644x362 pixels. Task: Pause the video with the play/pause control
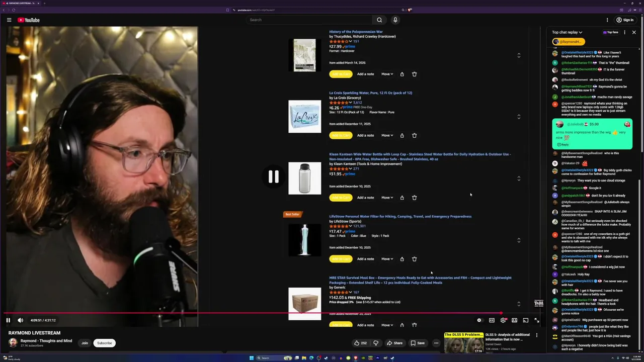click(8, 320)
